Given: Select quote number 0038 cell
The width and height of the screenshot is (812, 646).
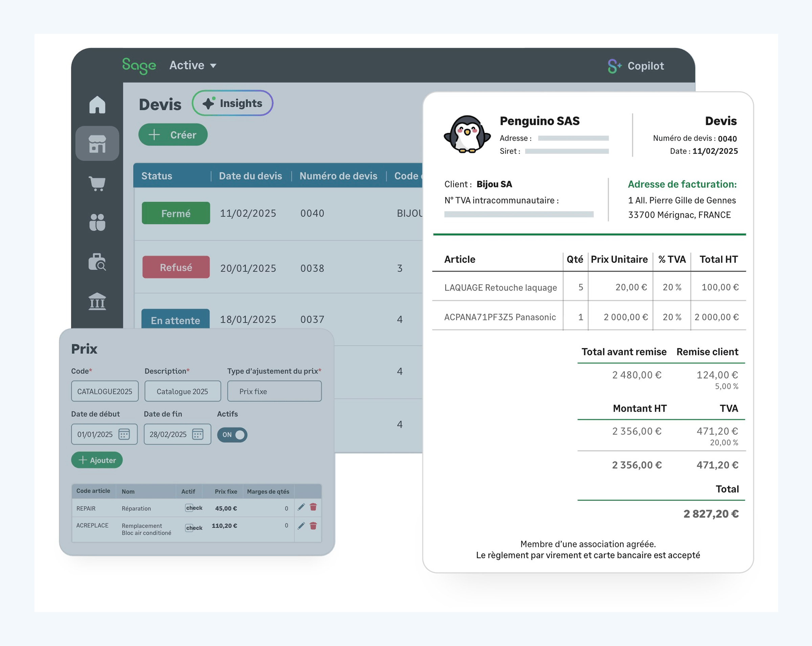Looking at the screenshot, I should pyautogui.click(x=312, y=269).
